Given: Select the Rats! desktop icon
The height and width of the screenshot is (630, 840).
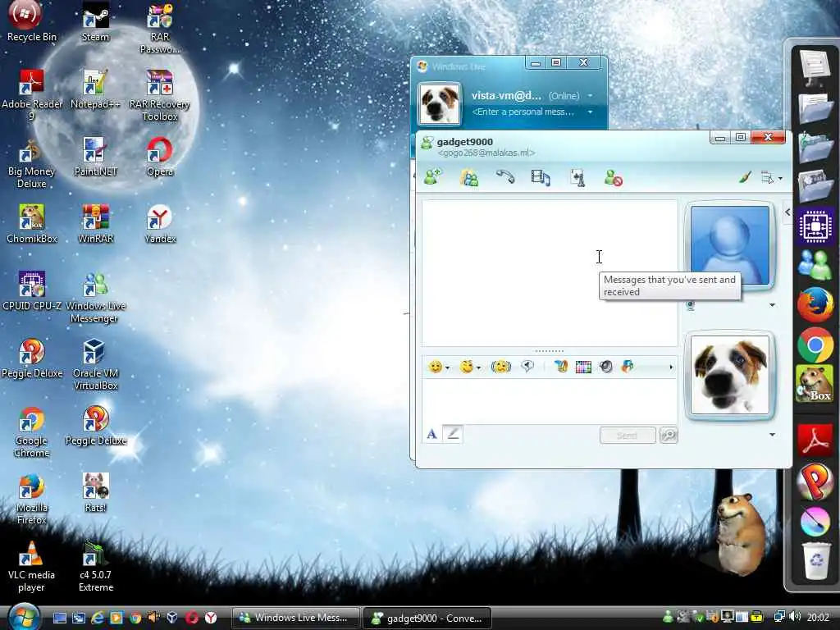Looking at the screenshot, I should tap(95, 493).
